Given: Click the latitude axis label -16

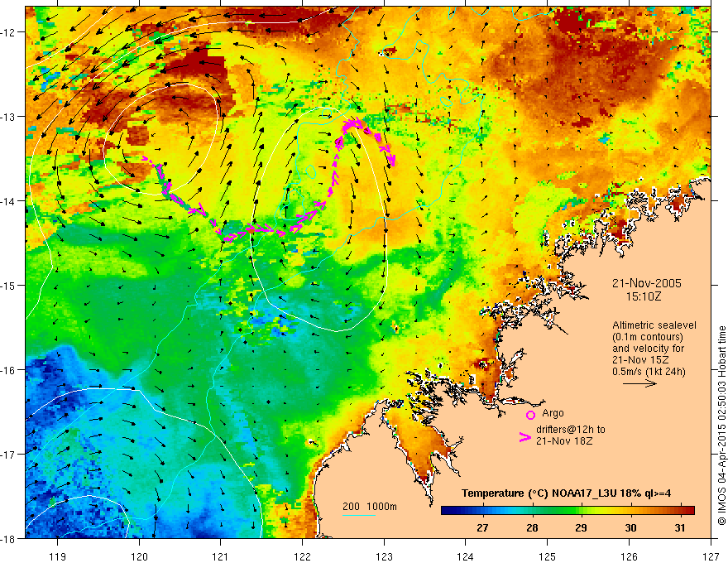Looking at the screenshot, I should point(9,370).
